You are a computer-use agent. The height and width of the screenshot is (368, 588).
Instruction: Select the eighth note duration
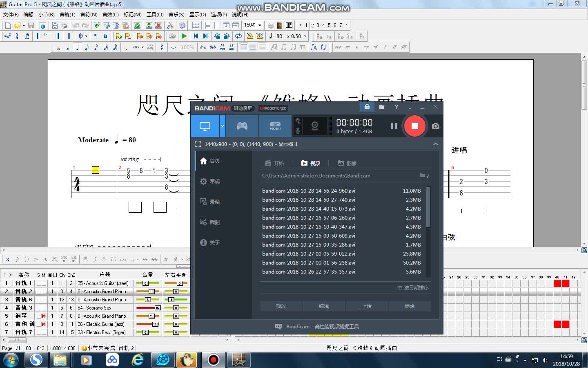pos(87,47)
